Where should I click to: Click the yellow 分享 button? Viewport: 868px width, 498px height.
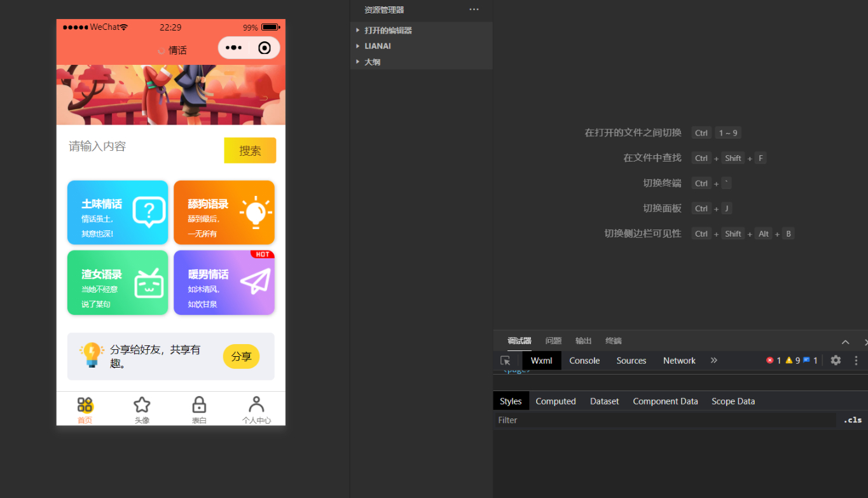(x=241, y=356)
